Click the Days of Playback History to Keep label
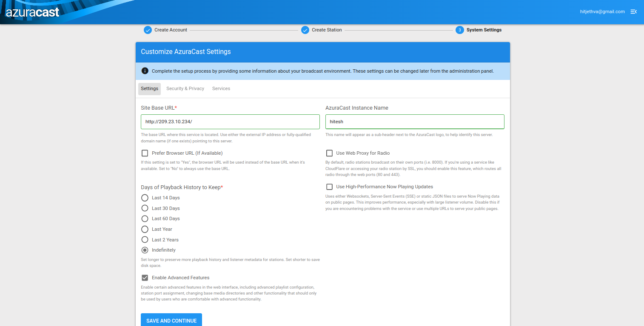The width and height of the screenshot is (644, 326). coord(182,187)
